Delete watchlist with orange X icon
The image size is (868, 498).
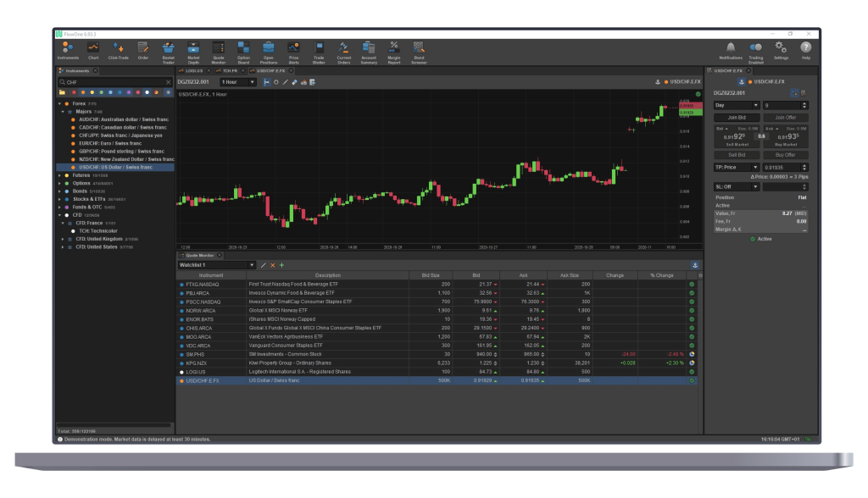click(272, 265)
